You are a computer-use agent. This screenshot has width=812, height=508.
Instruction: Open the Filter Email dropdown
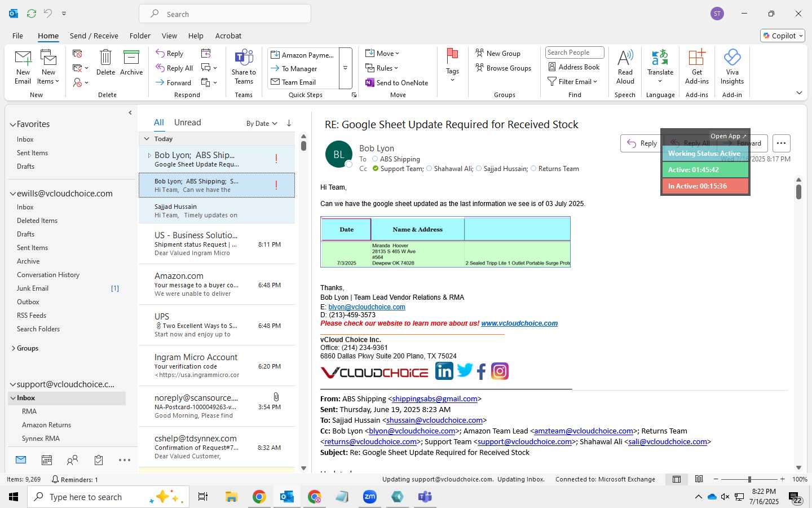[x=572, y=81]
